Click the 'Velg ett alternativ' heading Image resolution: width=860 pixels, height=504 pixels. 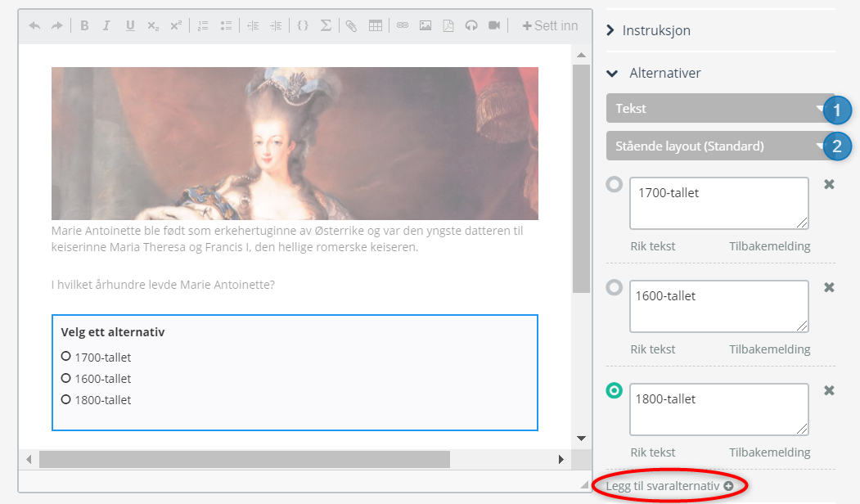[113, 332]
